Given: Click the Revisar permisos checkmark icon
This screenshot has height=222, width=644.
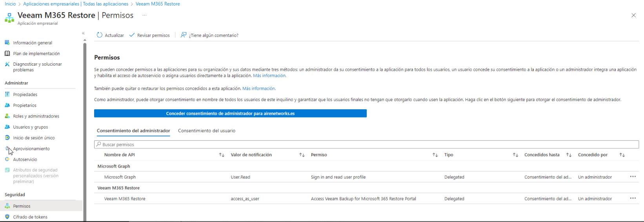Looking at the screenshot, I should coord(132,35).
